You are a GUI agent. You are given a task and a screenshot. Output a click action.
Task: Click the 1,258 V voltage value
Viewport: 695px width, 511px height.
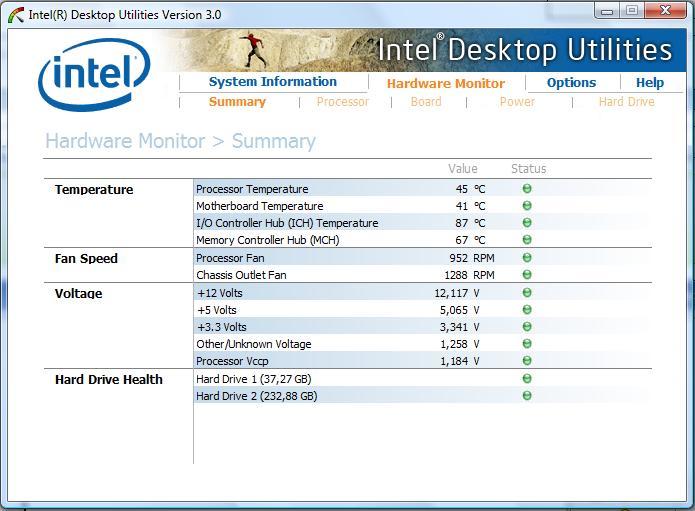pyautogui.click(x=460, y=344)
